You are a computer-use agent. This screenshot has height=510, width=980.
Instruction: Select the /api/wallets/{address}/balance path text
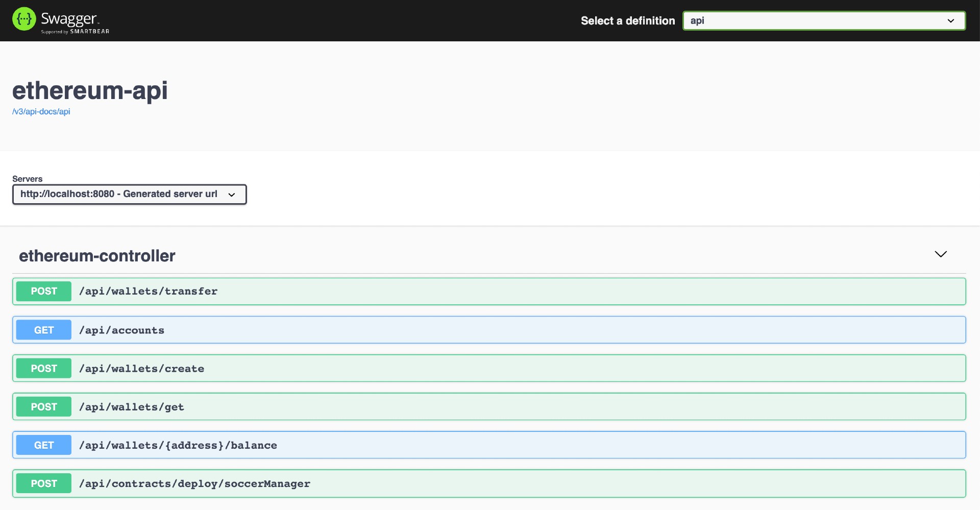pos(178,445)
